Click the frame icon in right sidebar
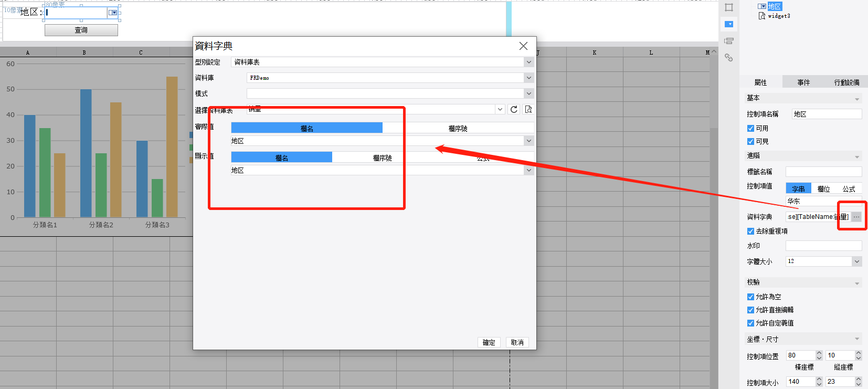Viewport: 868px width, 389px height. pos(729,7)
